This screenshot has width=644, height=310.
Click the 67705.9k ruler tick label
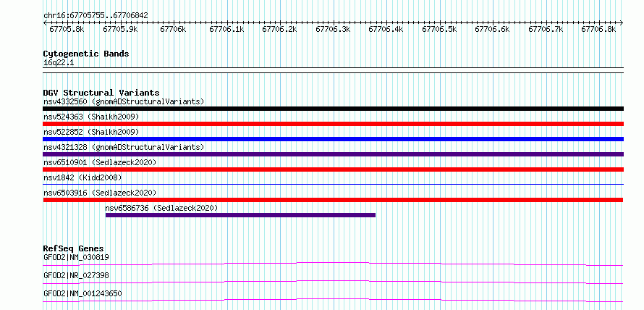point(120,29)
